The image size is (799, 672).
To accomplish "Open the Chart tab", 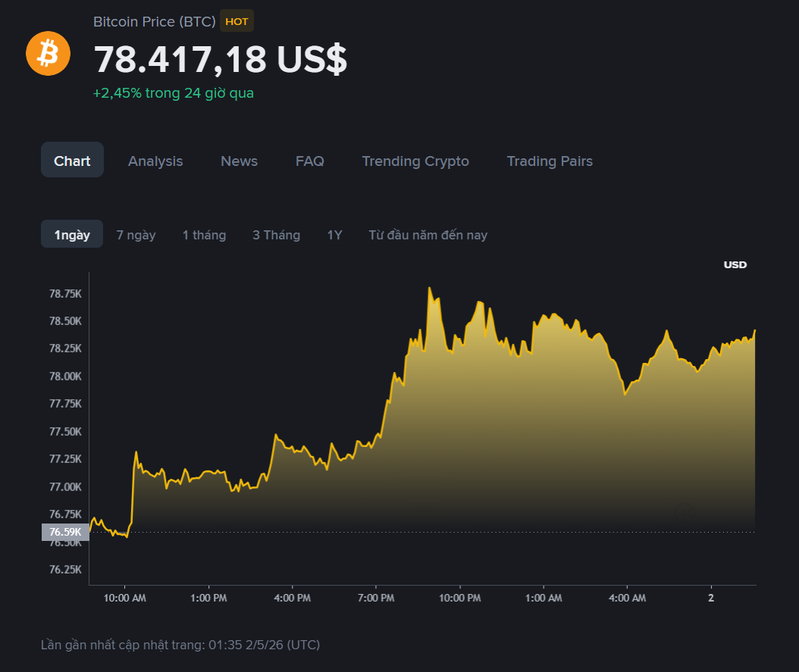I will pos(72,161).
